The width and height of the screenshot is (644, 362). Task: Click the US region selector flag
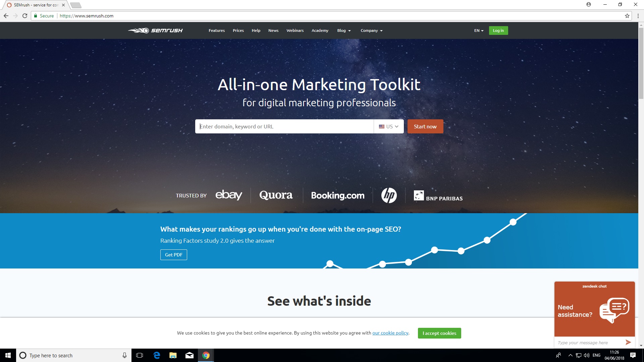tap(381, 126)
